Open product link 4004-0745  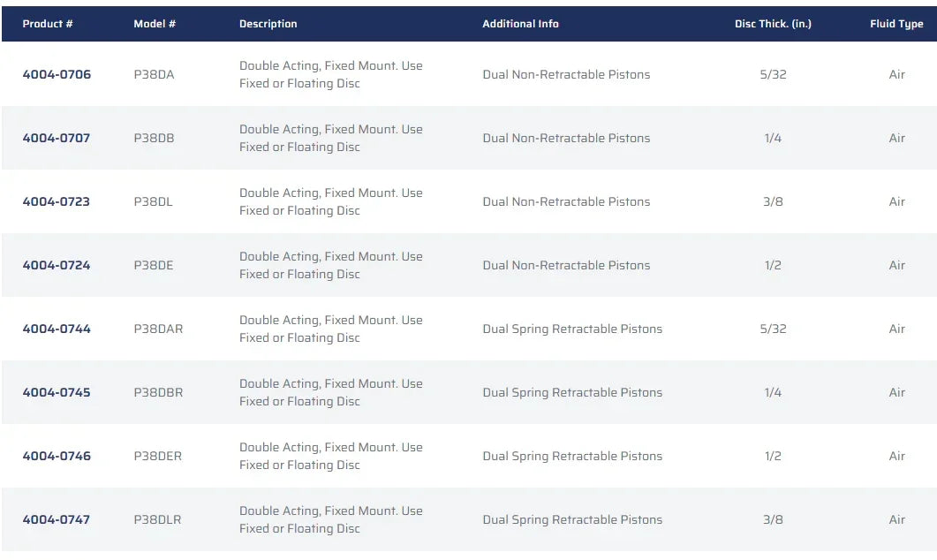(x=57, y=392)
